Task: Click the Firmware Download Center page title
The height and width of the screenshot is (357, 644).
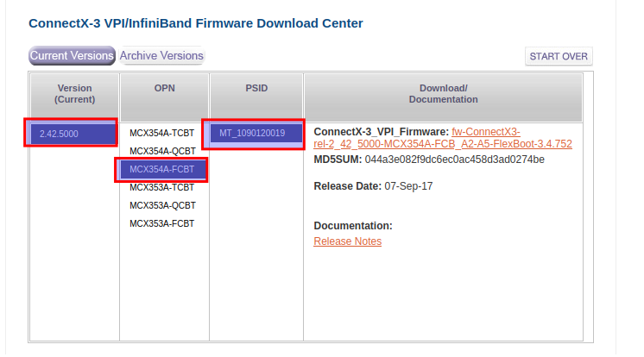Action: [x=196, y=23]
